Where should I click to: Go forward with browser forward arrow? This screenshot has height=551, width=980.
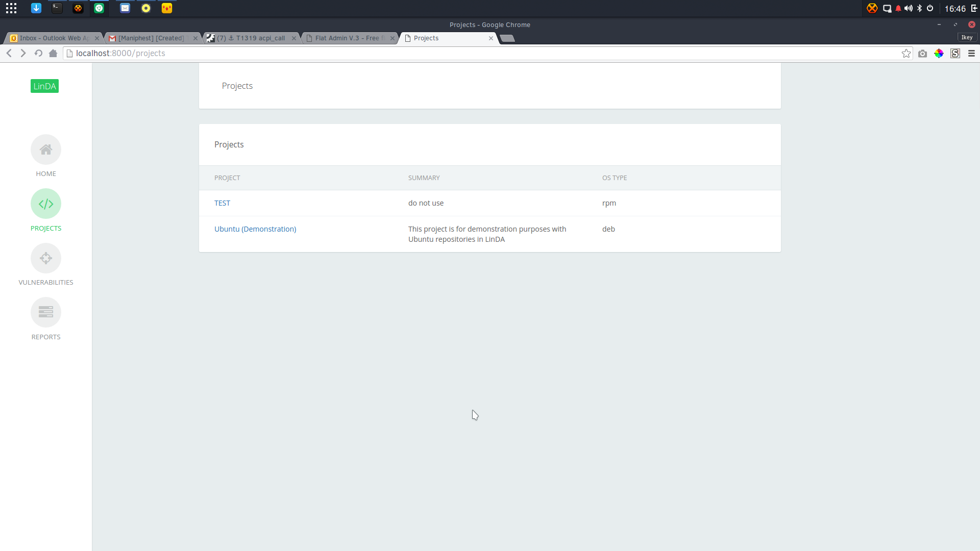[x=23, y=53]
